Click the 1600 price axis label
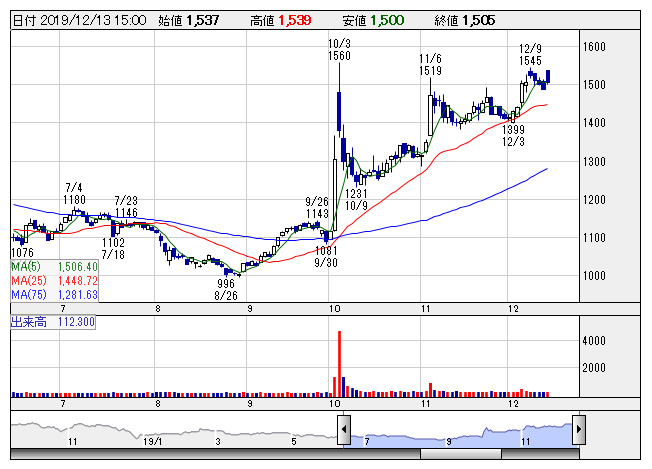The width and height of the screenshot is (652, 469). (x=594, y=47)
